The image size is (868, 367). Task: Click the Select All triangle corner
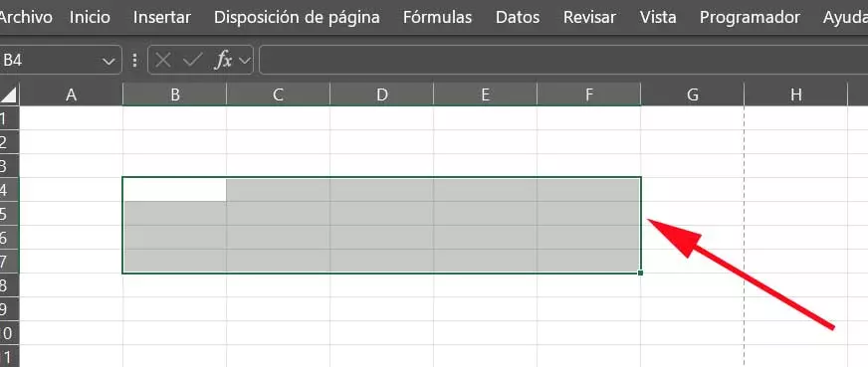(x=9, y=95)
